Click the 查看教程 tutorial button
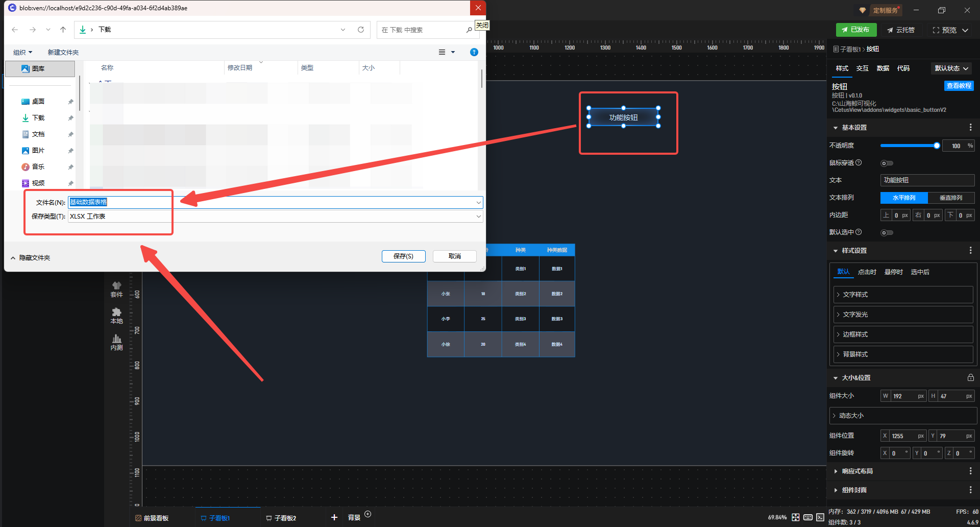Viewport: 980px width, 527px height. (959, 86)
